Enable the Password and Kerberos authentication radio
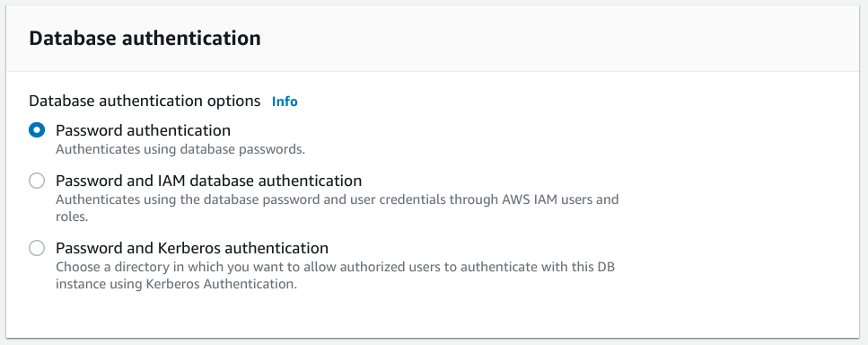 click(37, 248)
